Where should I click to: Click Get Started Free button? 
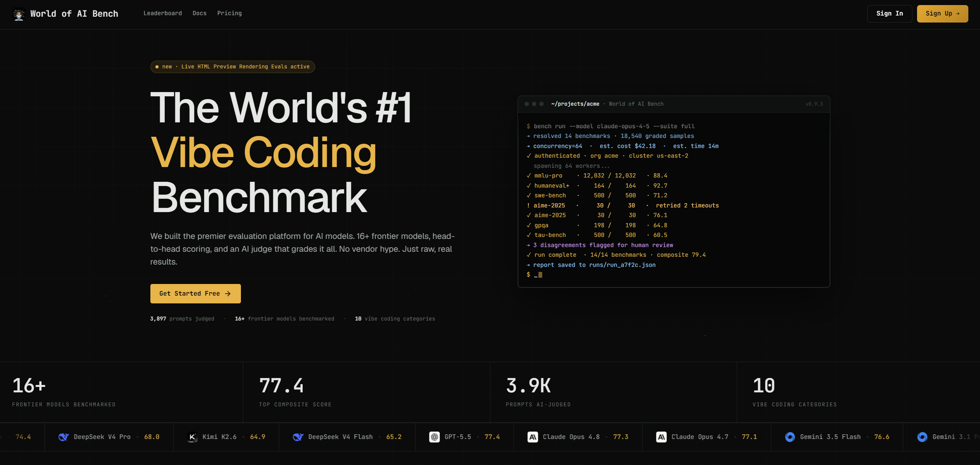195,294
